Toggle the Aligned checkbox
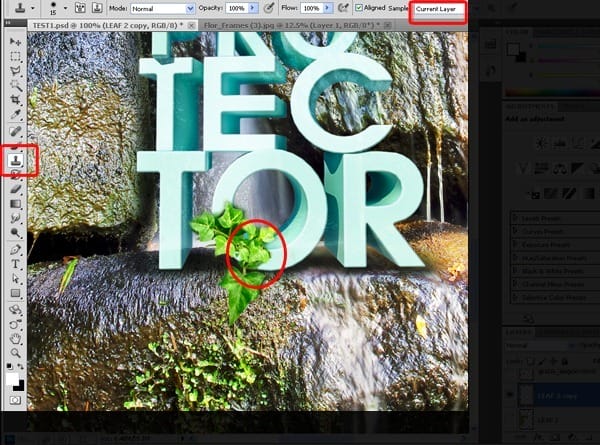600x445 pixels. pyautogui.click(x=359, y=8)
